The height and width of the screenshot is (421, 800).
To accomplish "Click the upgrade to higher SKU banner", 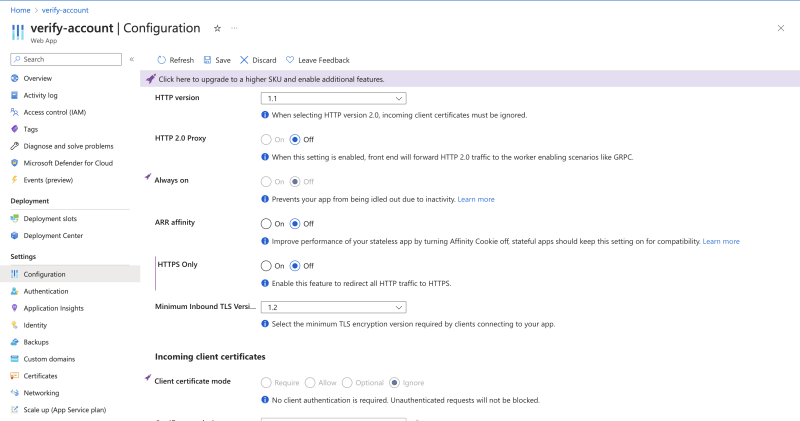I will tap(470, 79).
